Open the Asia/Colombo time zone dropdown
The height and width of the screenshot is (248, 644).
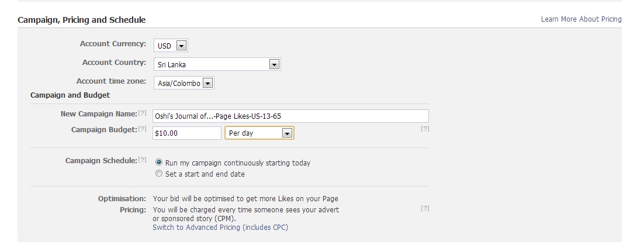(184, 83)
